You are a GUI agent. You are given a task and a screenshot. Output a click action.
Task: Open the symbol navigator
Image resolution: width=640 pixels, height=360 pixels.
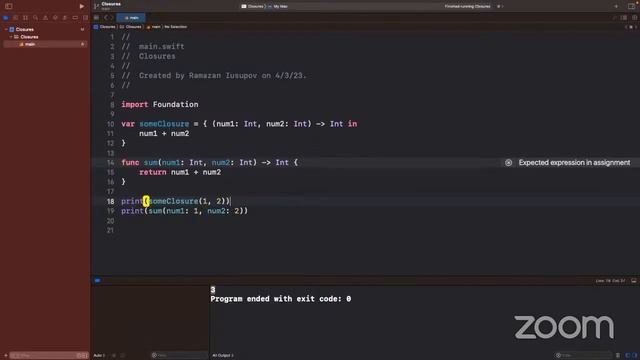25,18
